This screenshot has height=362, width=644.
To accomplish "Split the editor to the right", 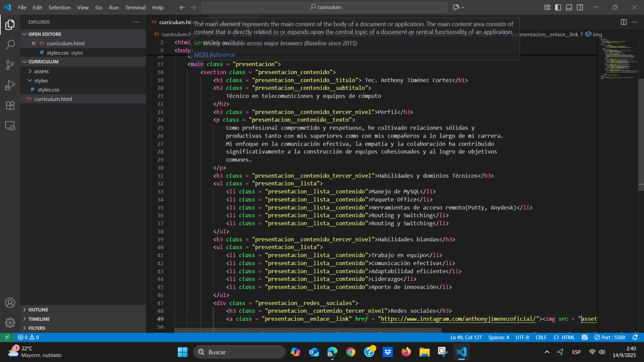I will pos(624,22).
